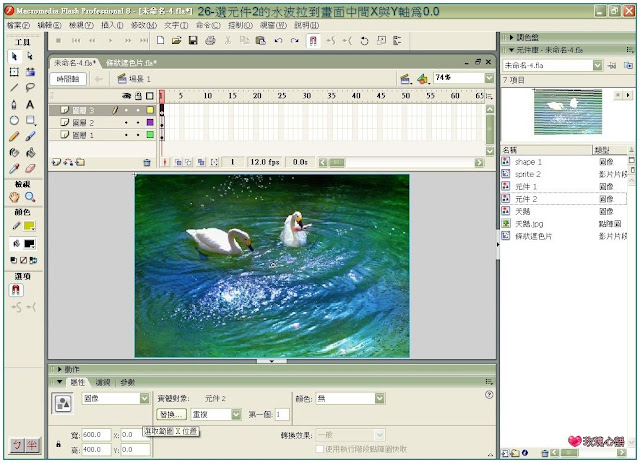Select the Zoom magnifier tool

tap(30, 197)
